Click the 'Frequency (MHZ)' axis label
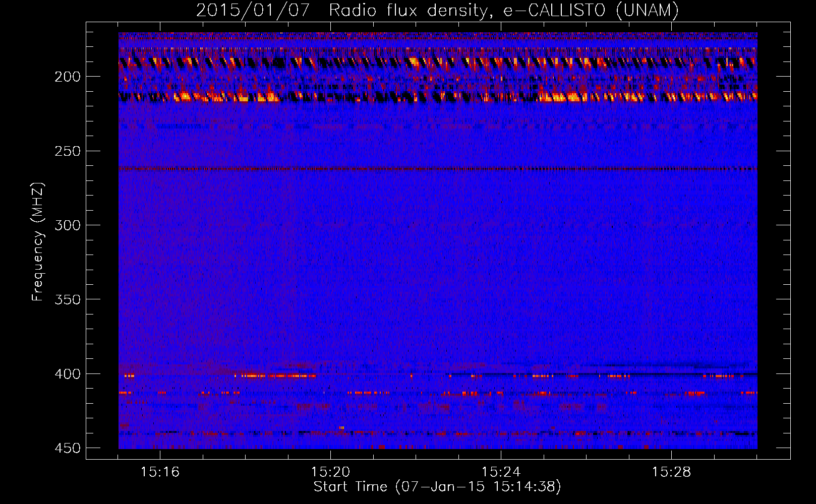816x504 pixels. tap(38, 241)
